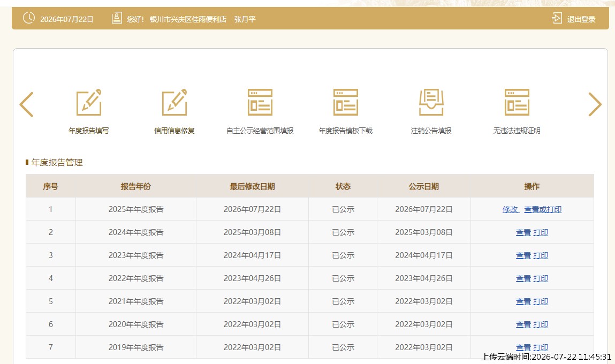Click the clock icon beside the date

click(28, 18)
